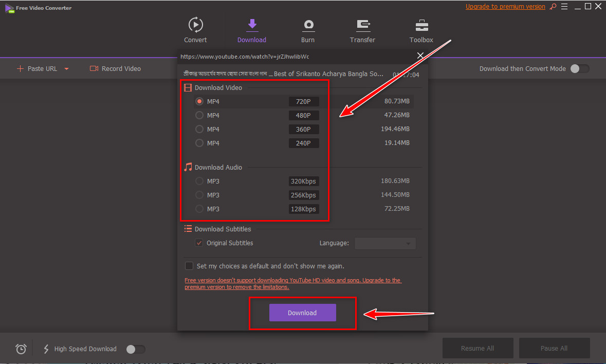Click the Srikanto Acharya video title text

(283, 74)
